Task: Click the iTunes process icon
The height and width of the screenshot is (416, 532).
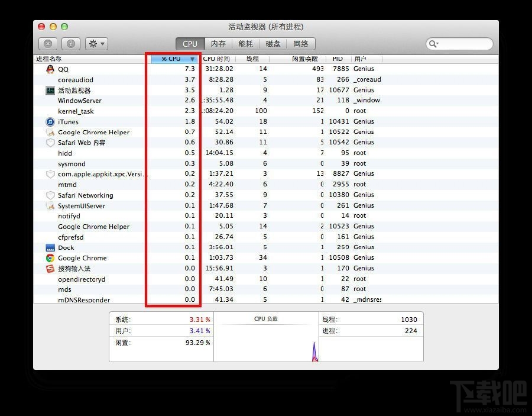Action: pos(50,121)
